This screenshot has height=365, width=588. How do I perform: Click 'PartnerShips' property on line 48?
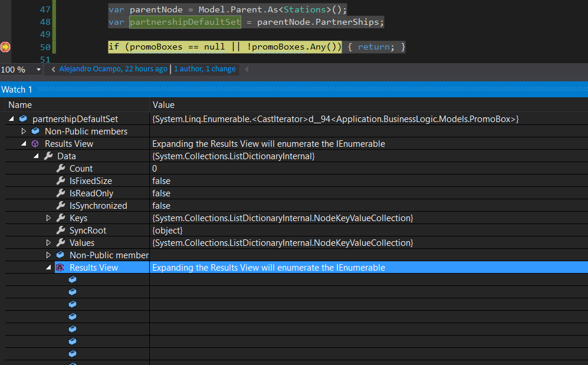click(347, 22)
